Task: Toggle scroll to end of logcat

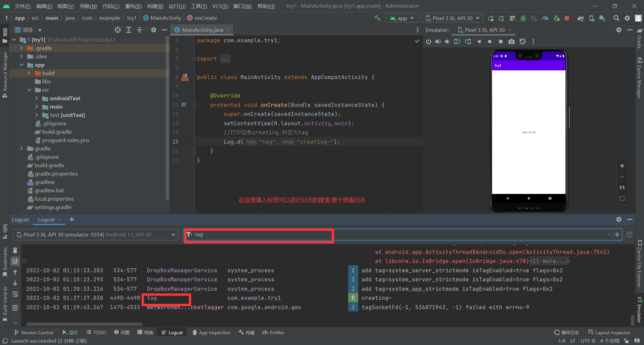Action: 15,261
